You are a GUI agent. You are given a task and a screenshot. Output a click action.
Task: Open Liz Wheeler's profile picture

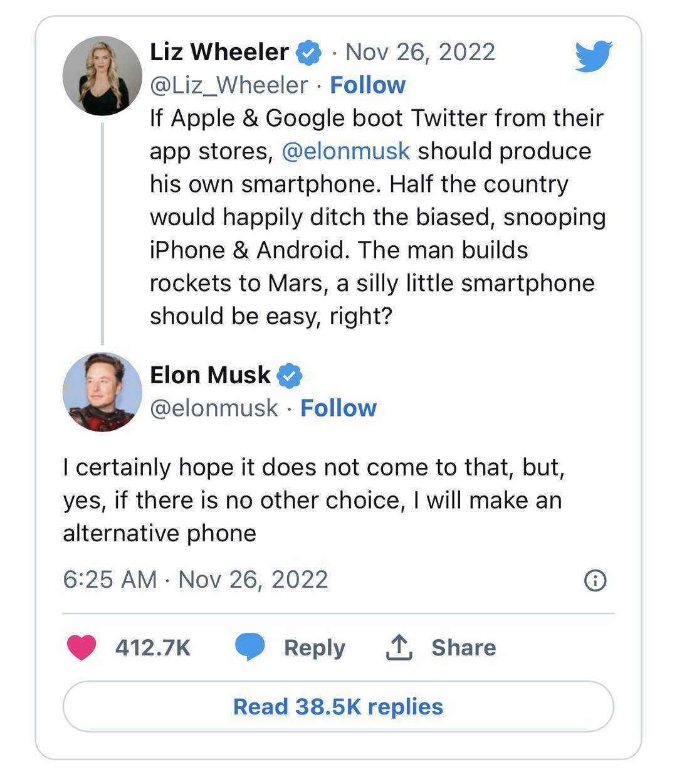pos(102,76)
